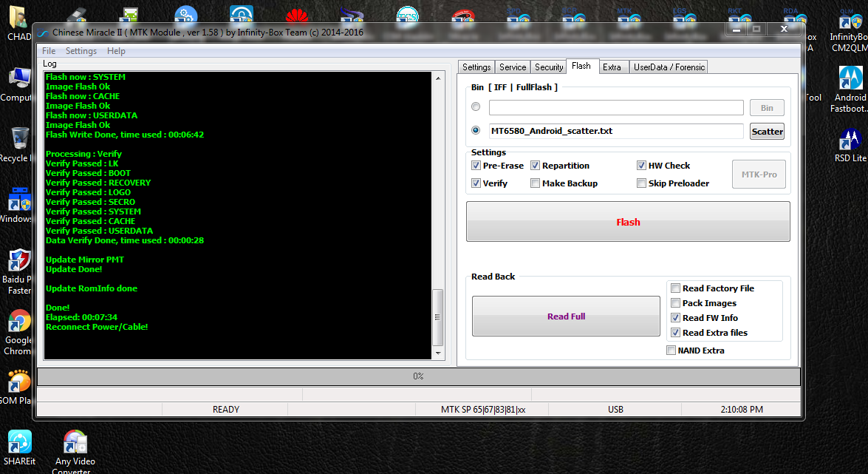Click log line 'Update Mirror PMT'
The height and width of the screenshot is (474, 868).
pos(85,260)
